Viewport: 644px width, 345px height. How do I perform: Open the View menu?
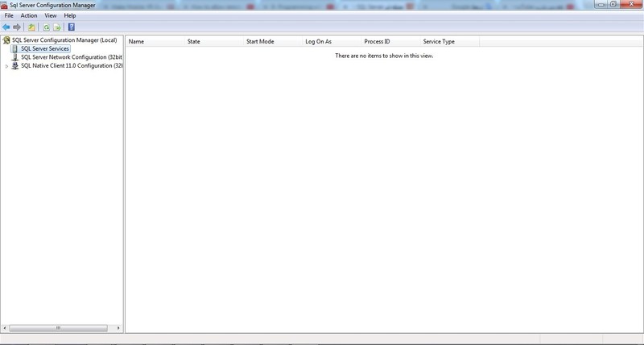tap(51, 15)
